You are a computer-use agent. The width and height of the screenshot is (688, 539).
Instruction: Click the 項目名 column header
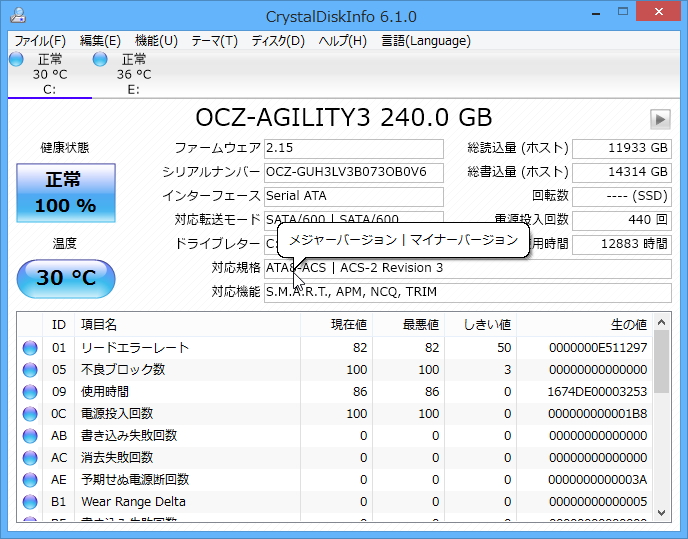(x=187, y=325)
